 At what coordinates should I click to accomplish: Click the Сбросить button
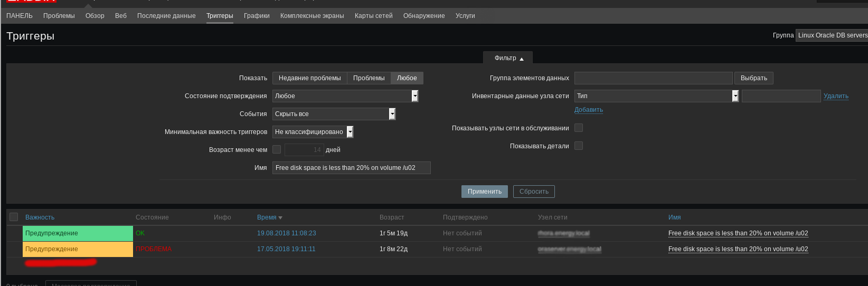(534, 192)
